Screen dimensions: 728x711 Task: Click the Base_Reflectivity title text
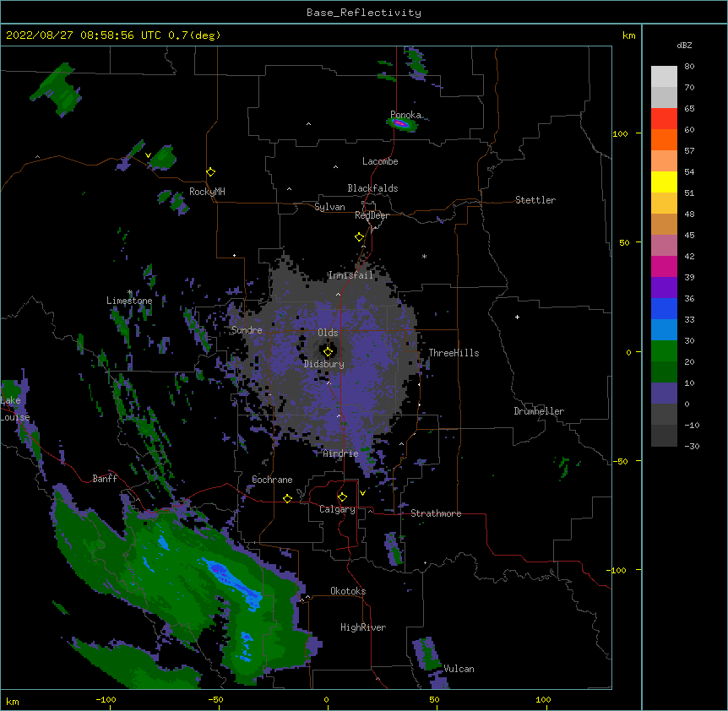364,13
